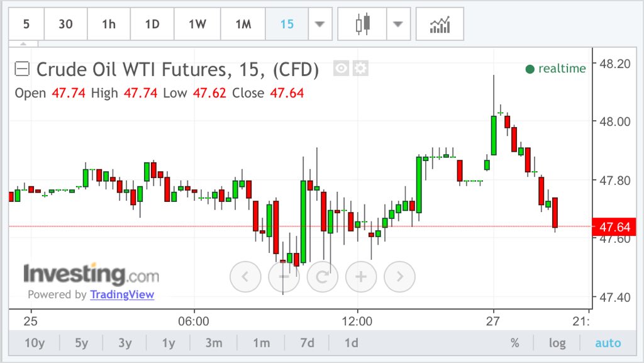The height and width of the screenshot is (363, 644).
Task: Choose the 1W interval
Action: [197, 25]
